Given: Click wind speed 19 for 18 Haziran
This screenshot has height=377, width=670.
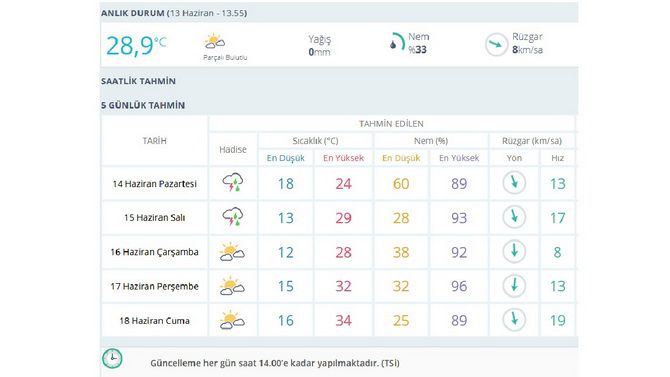Looking at the screenshot, I should click(x=558, y=320).
